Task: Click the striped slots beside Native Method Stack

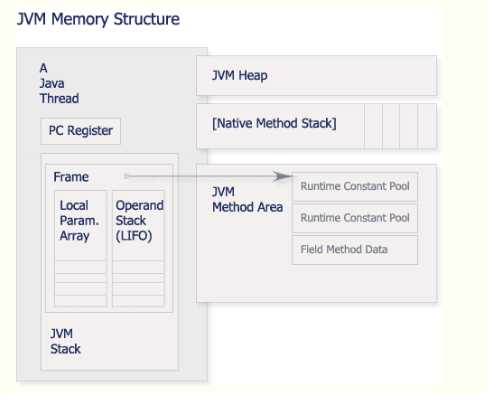Action: 400,126
